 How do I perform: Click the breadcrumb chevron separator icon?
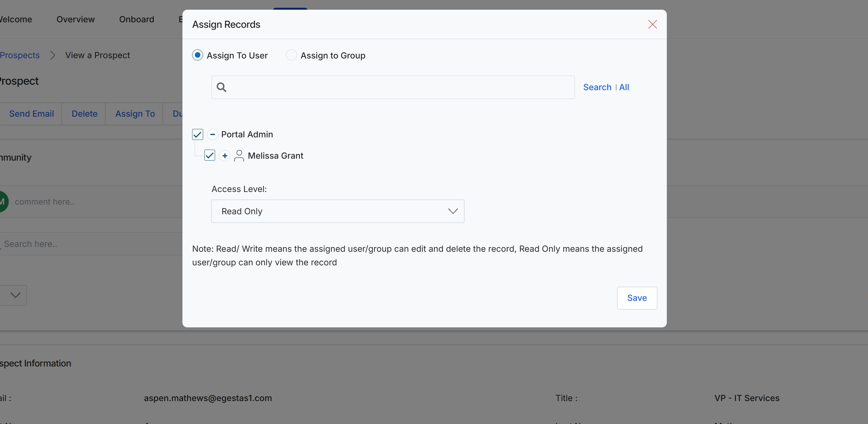[x=53, y=55]
